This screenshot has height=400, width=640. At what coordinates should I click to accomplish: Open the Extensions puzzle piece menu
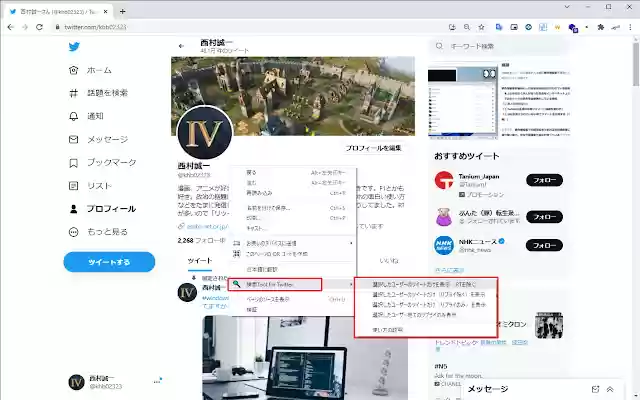[x=600, y=27]
